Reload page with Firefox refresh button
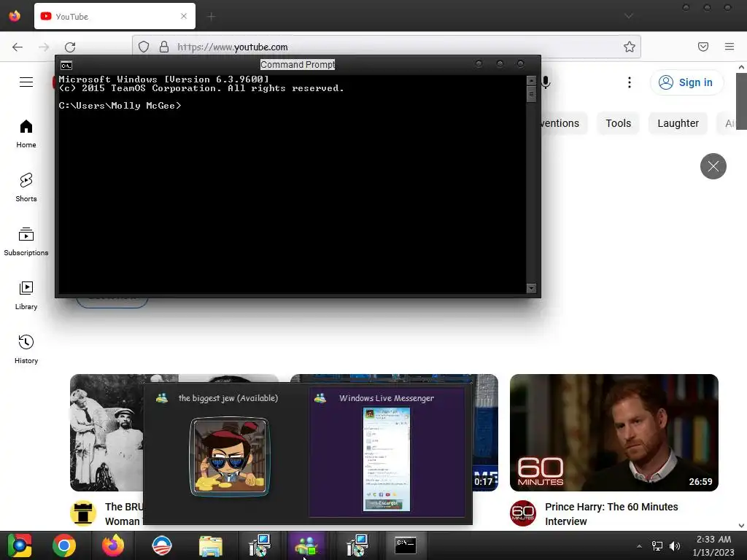Viewport: 747px width, 560px height. (x=70, y=47)
